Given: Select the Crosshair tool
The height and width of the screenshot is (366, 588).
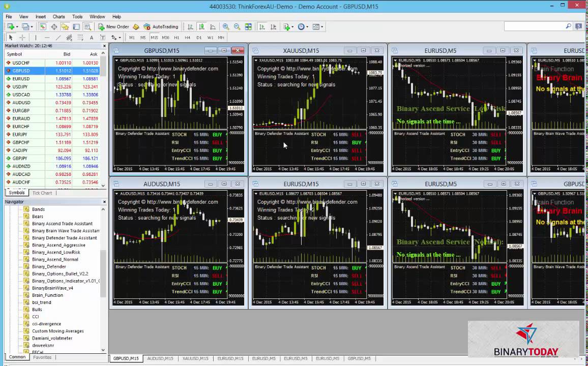Looking at the screenshot, I should coord(22,38).
